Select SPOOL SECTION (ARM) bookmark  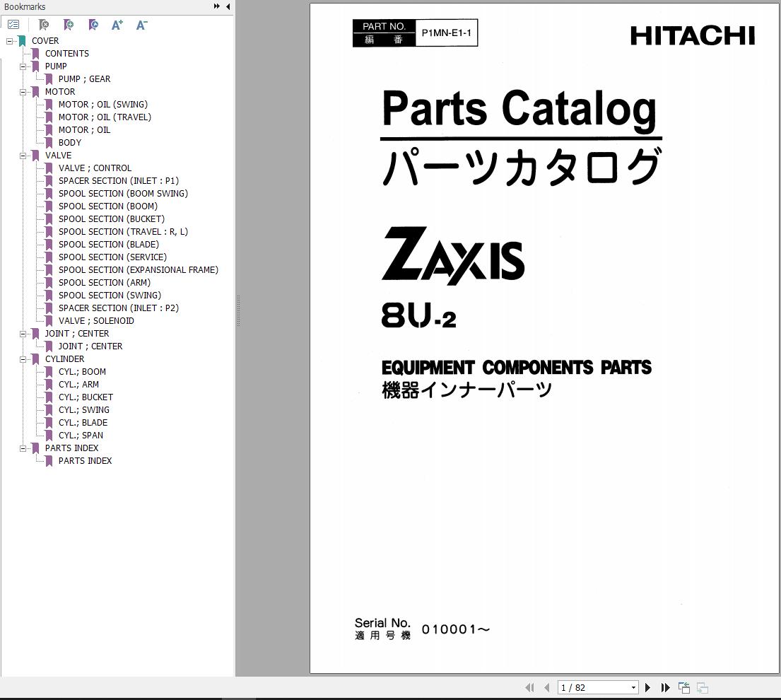tap(104, 283)
